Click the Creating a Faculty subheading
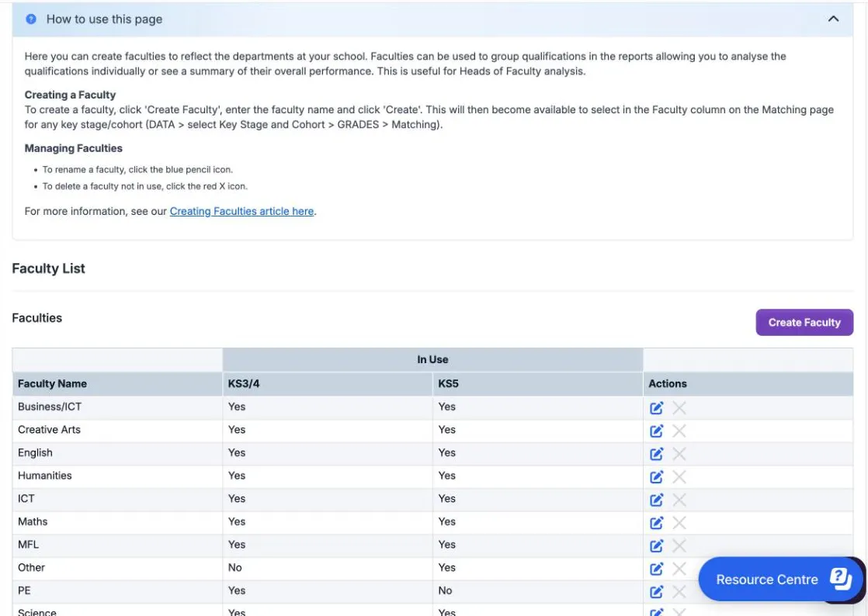This screenshot has height=616, width=868. [71, 95]
